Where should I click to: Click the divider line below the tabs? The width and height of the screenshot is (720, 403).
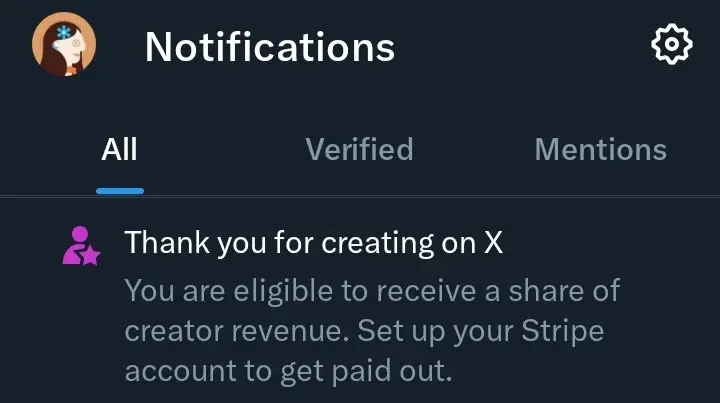[x=360, y=196]
